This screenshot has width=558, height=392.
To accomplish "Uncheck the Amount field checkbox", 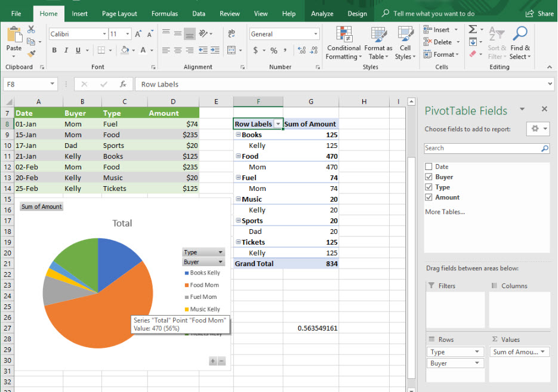I will (x=428, y=197).
